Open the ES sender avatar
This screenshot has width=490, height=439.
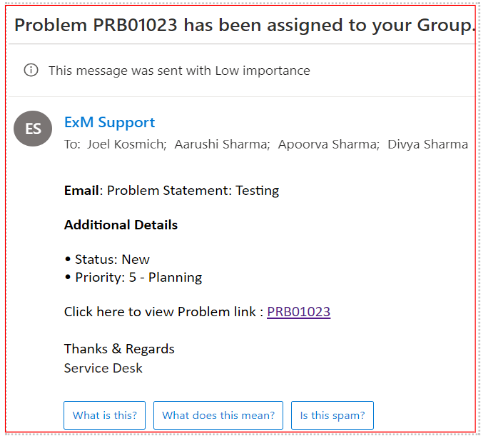point(33,129)
